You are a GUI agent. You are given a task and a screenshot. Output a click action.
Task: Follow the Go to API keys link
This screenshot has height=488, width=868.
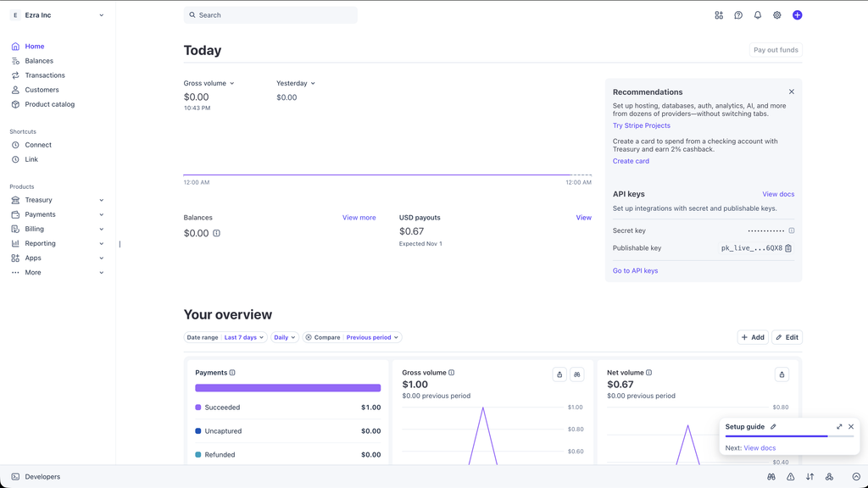[635, 270]
